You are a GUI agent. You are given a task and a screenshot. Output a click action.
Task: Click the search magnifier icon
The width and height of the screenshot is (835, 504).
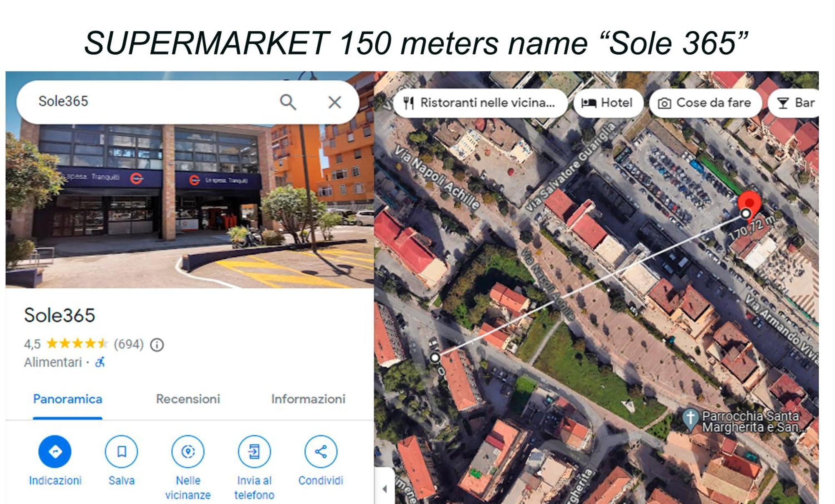click(288, 102)
